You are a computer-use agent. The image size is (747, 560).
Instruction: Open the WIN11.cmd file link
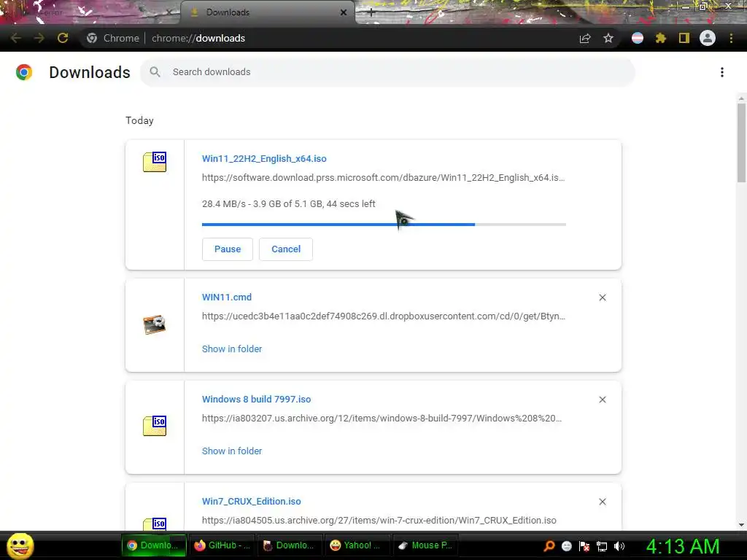tap(227, 297)
